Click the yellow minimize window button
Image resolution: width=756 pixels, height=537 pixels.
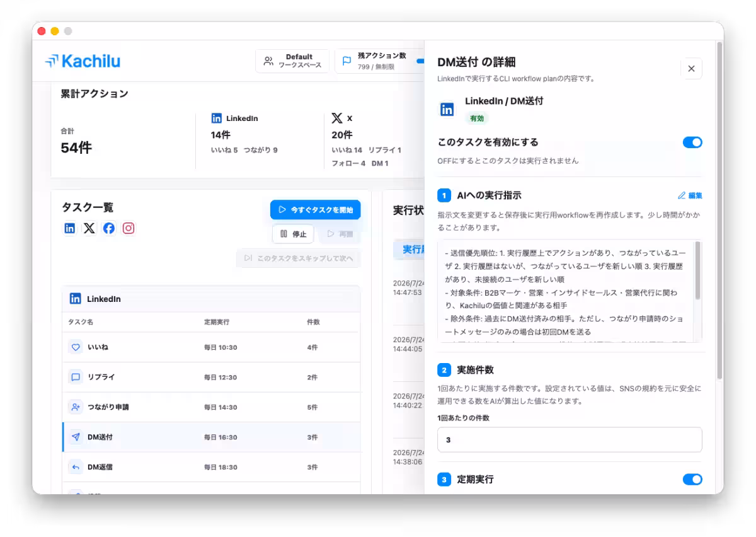(x=55, y=31)
